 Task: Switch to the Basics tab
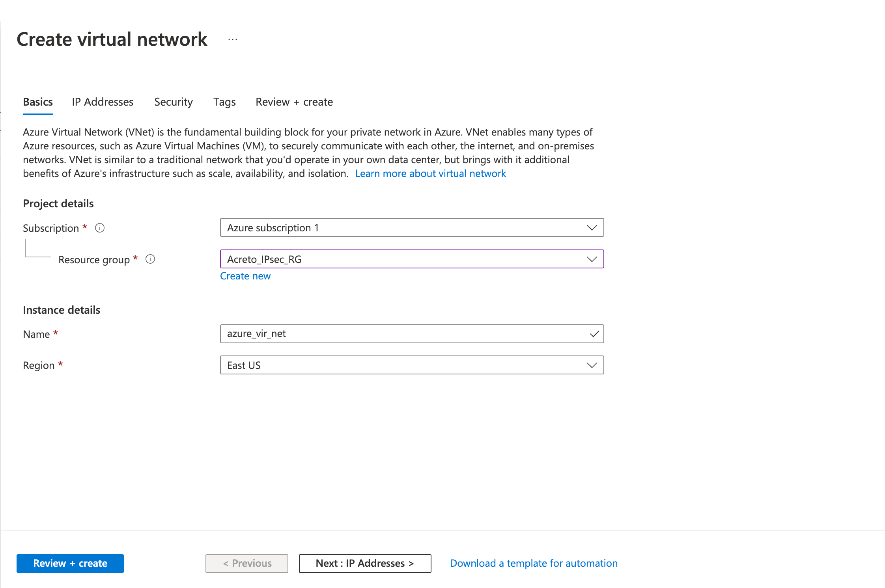click(38, 102)
